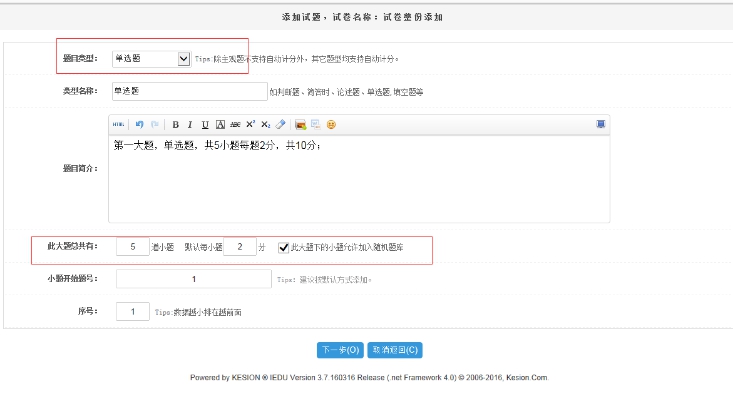Toggle the 加入随机题库 checkbox

click(284, 247)
